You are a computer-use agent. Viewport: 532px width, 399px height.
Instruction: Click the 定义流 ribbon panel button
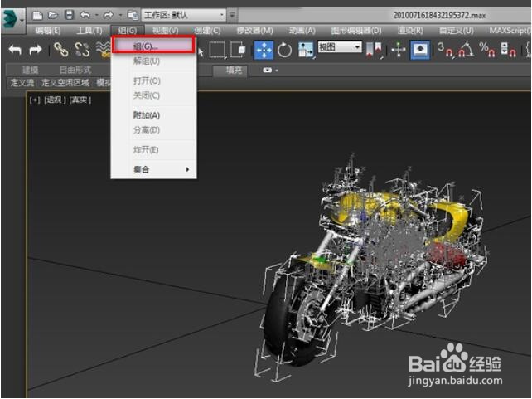tap(22, 82)
